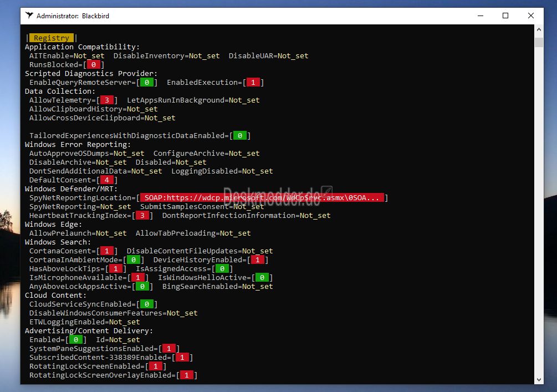Click the scrollbar up arrow
Screen dimensions: 557x392
[x=539, y=29]
